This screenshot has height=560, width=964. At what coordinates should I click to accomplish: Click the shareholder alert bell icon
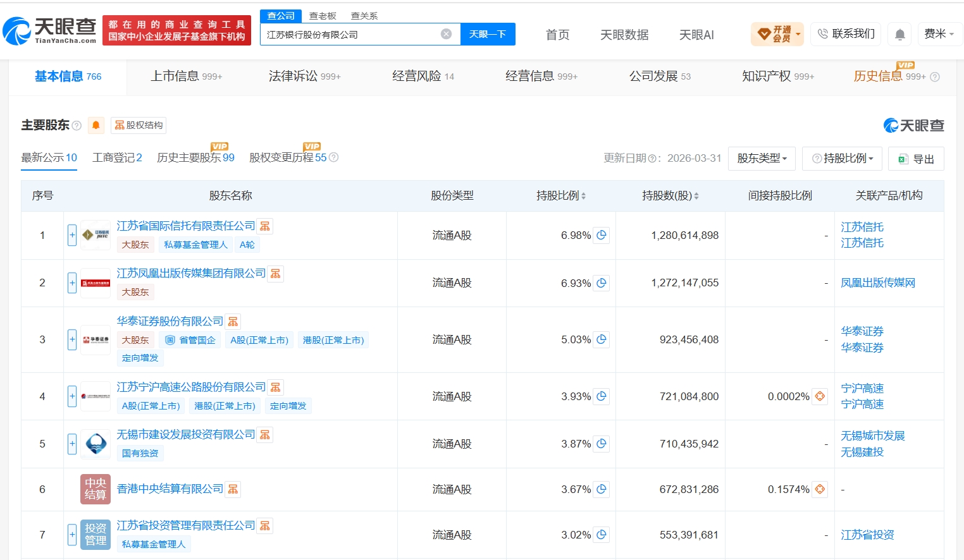96,125
